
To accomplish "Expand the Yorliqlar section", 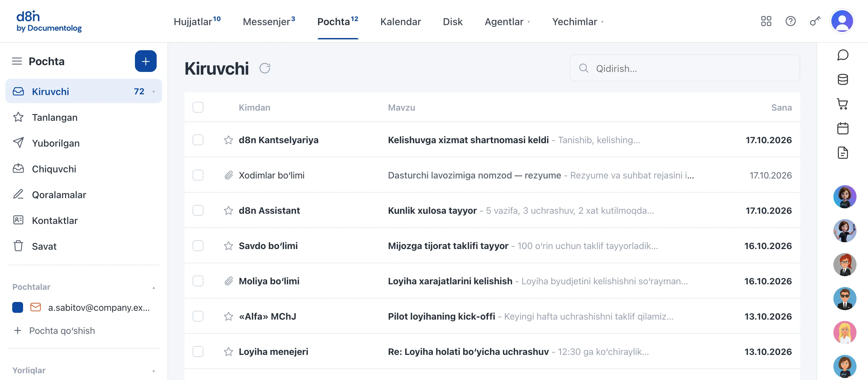I will pos(154,371).
